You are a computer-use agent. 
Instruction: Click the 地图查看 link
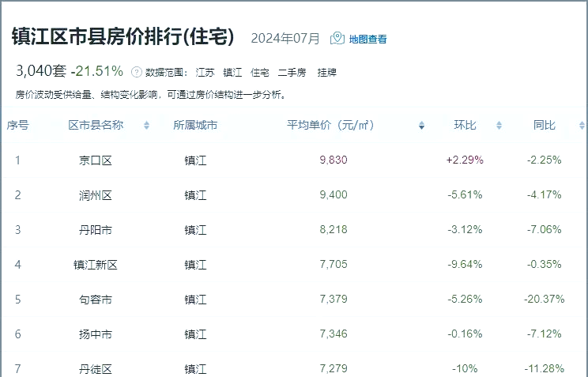click(x=367, y=39)
